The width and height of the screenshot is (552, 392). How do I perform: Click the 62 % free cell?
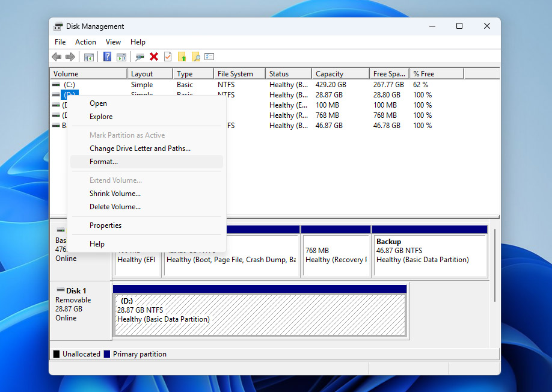point(421,85)
